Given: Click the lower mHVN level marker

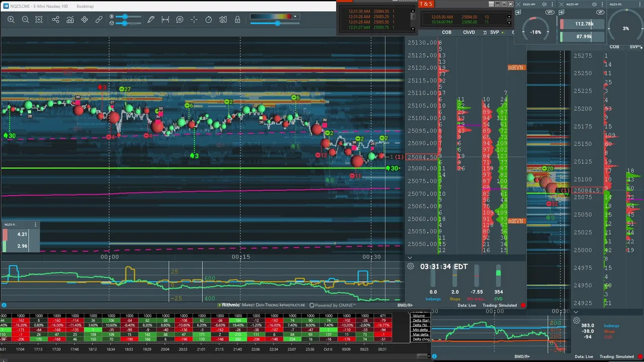Looking at the screenshot, I should 516,221.
